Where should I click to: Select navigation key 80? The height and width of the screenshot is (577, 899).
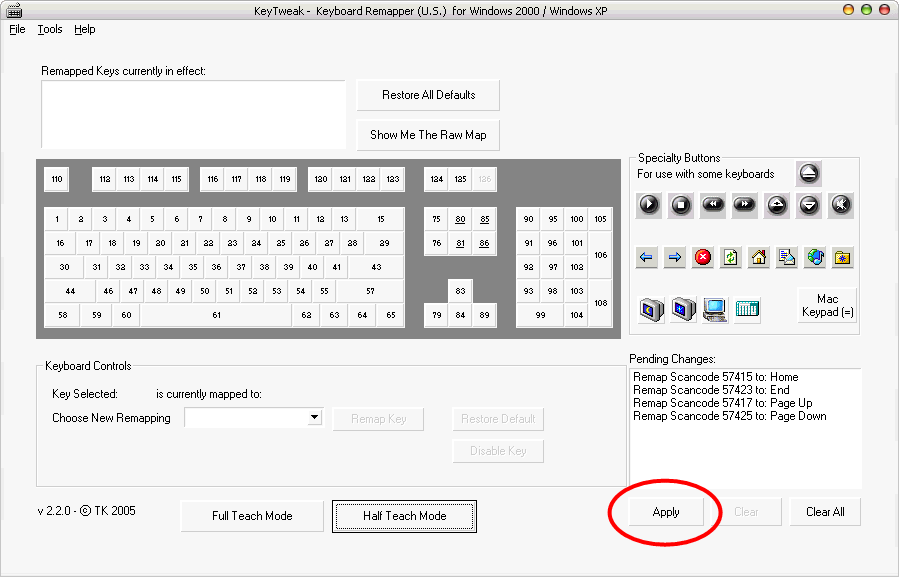click(460, 219)
